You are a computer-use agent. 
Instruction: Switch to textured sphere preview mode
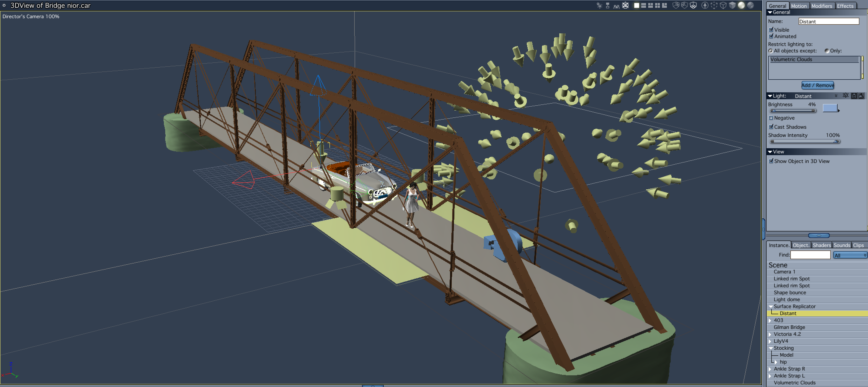point(751,5)
